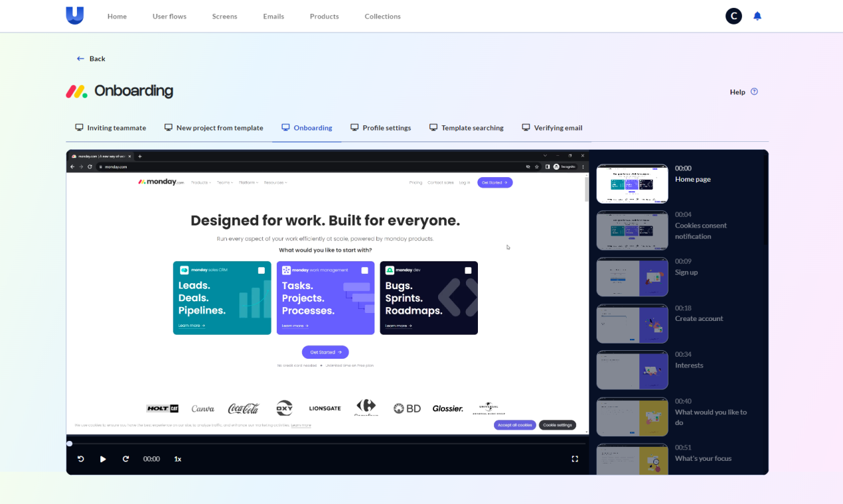The width and height of the screenshot is (843, 504).
Task: Change playback speed from 1x
Action: 178,459
